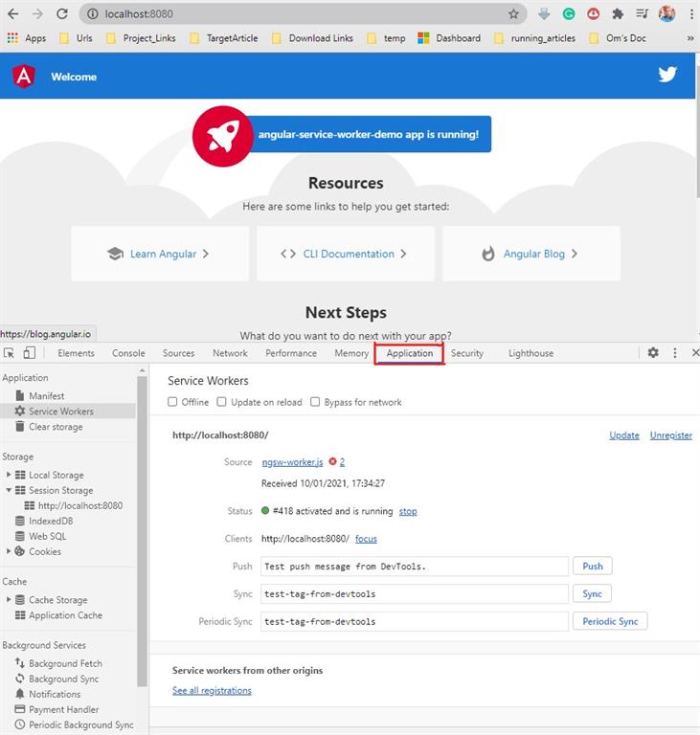Click the red rocket icon
The width and height of the screenshot is (700, 735).
pyautogui.click(x=222, y=136)
